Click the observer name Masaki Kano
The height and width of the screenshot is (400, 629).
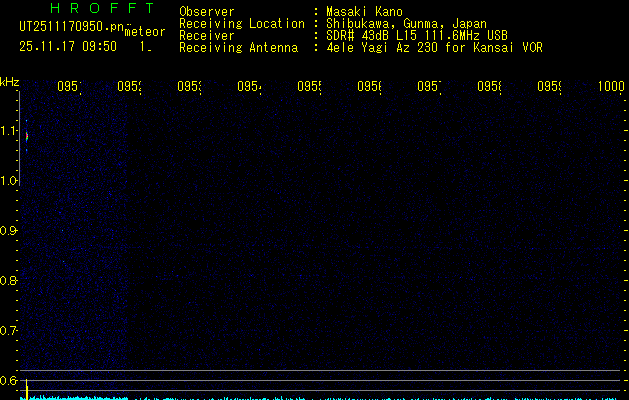pos(364,12)
